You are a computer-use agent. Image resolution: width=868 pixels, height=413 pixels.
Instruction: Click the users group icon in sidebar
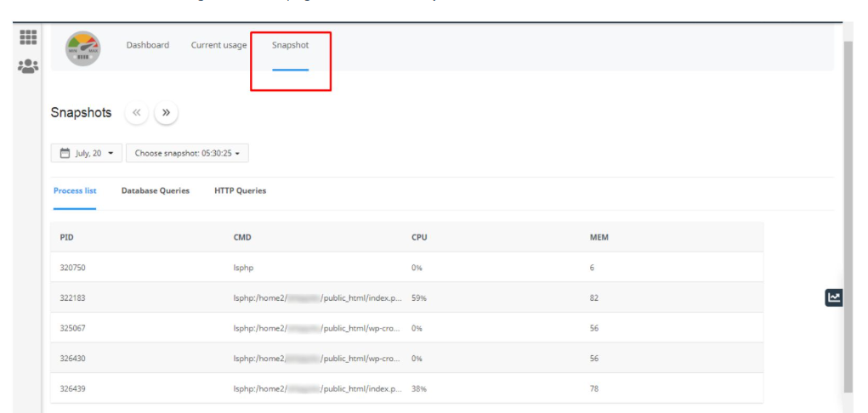[x=28, y=66]
